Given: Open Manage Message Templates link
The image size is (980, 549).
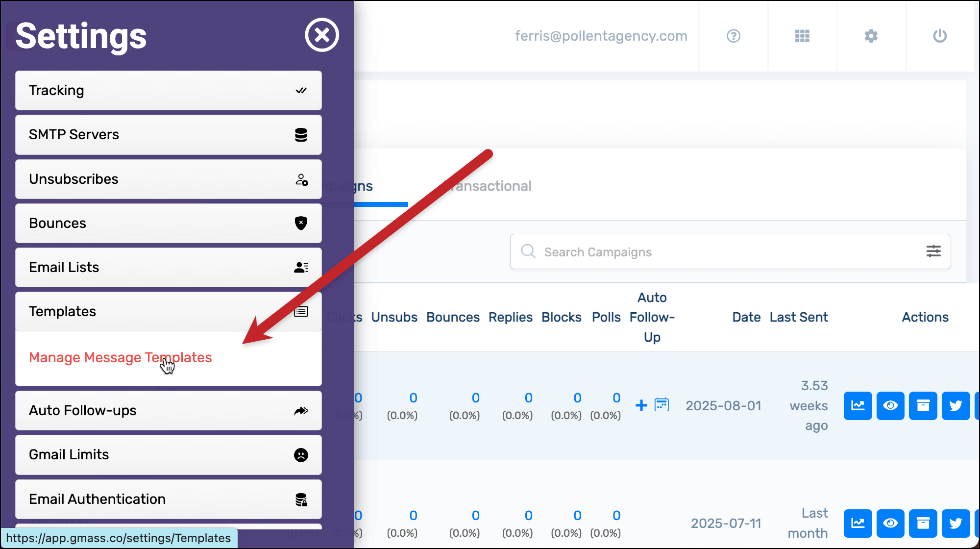Looking at the screenshot, I should click(120, 358).
